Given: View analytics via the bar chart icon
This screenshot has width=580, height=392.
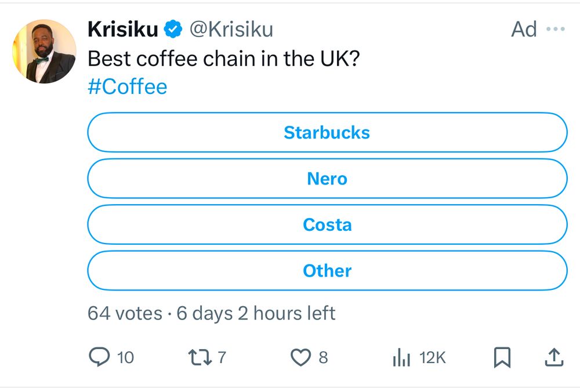Looking at the screenshot, I should [x=402, y=357].
